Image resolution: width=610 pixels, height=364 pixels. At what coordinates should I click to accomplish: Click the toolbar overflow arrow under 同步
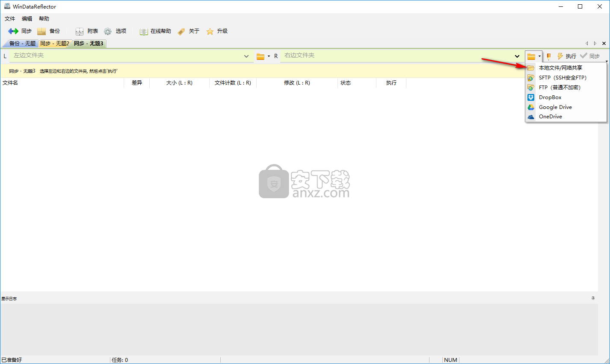pos(607,62)
